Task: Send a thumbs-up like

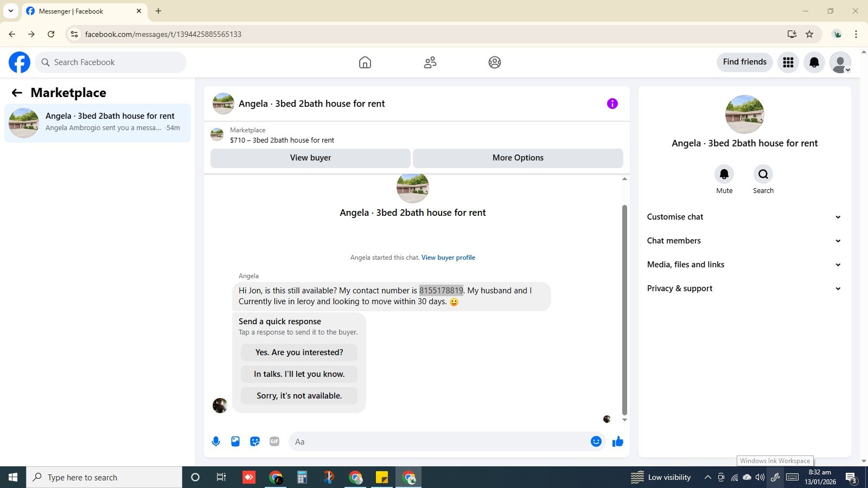Action: pyautogui.click(x=618, y=441)
